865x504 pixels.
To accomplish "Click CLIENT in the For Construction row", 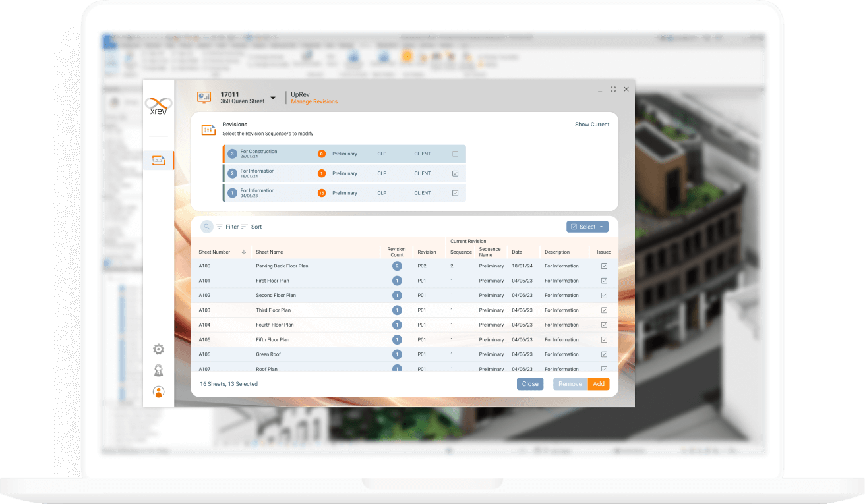I will (423, 154).
